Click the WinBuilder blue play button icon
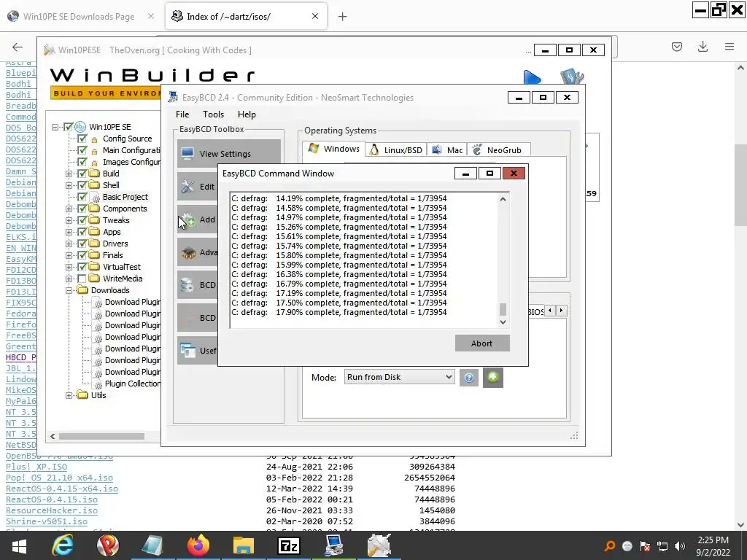 tap(532, 78)
